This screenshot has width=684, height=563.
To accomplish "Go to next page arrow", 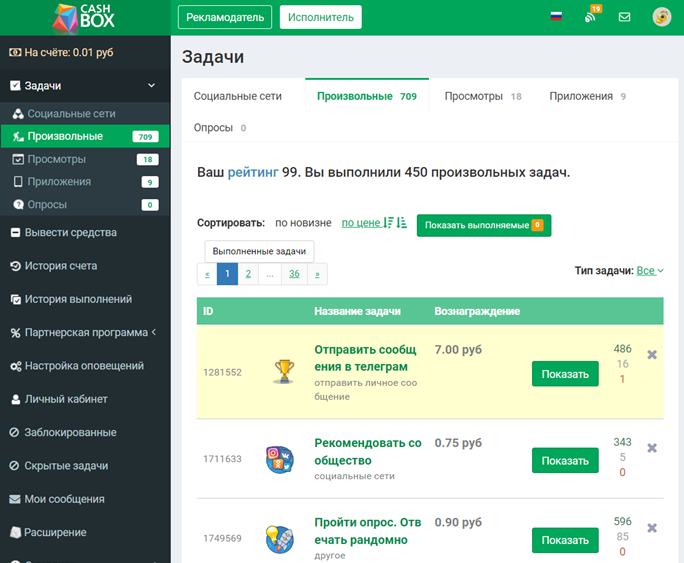I will [317, 274].
